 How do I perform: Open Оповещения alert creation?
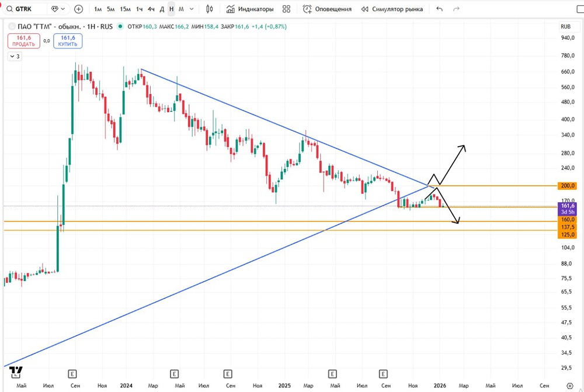tap(328, 9)
